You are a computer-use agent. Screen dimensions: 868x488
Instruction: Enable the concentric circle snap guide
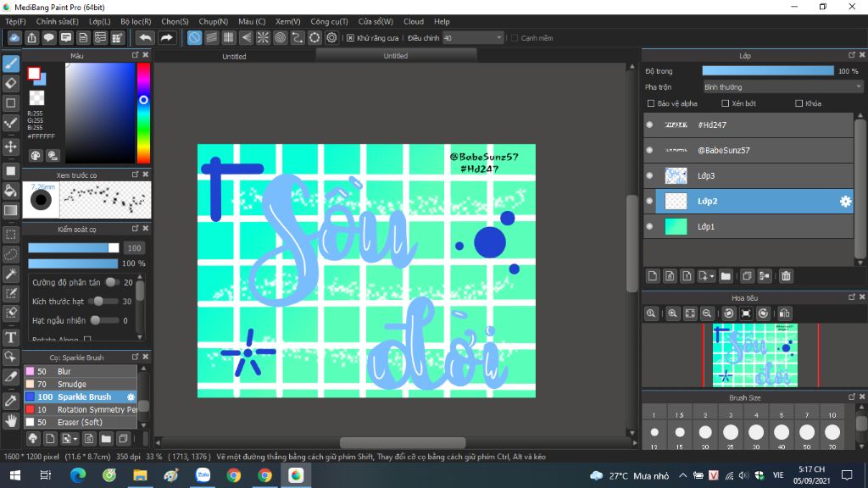coord(280,37)
